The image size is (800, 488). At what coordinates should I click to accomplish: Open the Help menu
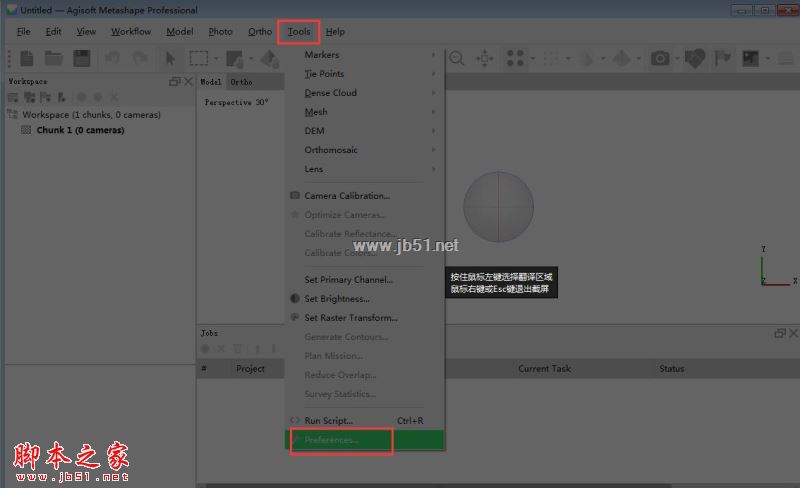(x=335, y=32)
